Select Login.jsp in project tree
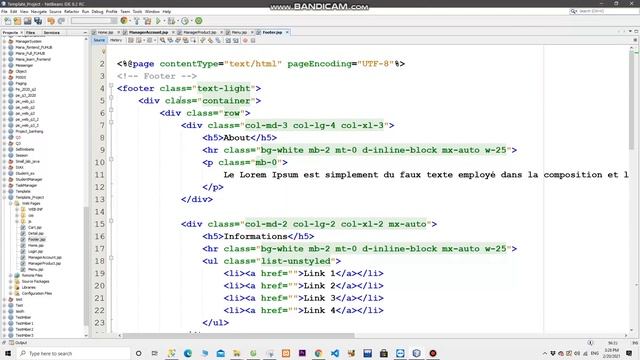This screenshot has height=360, width=640. (x=36, y=251)
